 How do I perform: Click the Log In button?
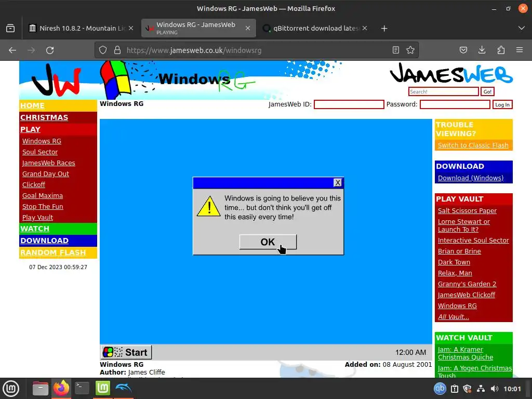pyautogui.click(x=502, y=104)
